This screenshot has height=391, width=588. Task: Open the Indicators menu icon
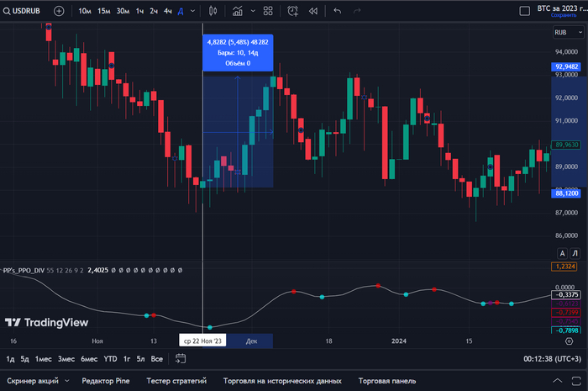(240, 11)
